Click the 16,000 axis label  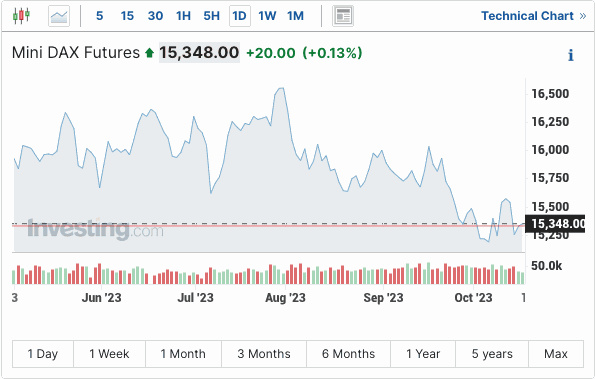click(x=550, y=150)
